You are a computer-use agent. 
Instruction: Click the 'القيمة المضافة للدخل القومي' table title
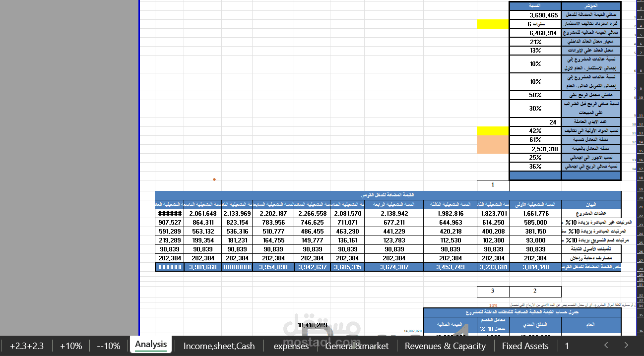click(388, 195)
